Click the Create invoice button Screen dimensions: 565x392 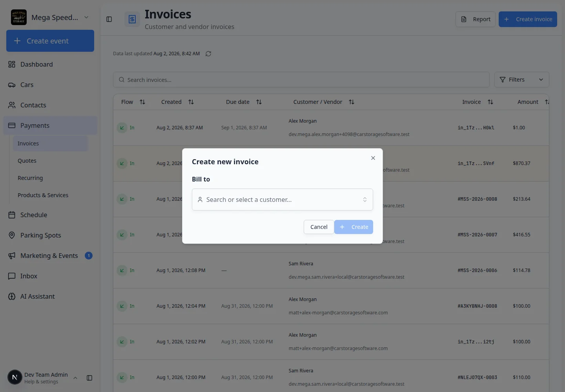tap(528, 19)
